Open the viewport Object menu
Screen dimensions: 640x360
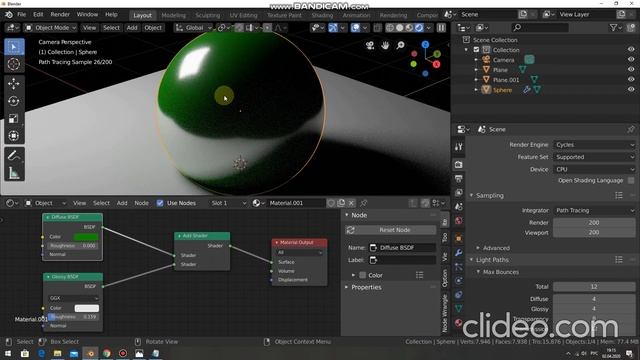(153, 28)
